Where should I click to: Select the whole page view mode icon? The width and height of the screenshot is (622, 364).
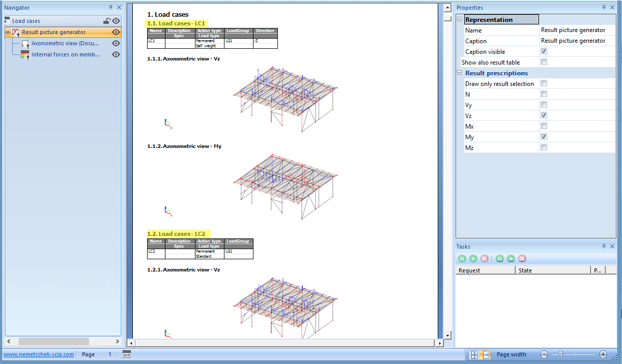click(474, 354)
